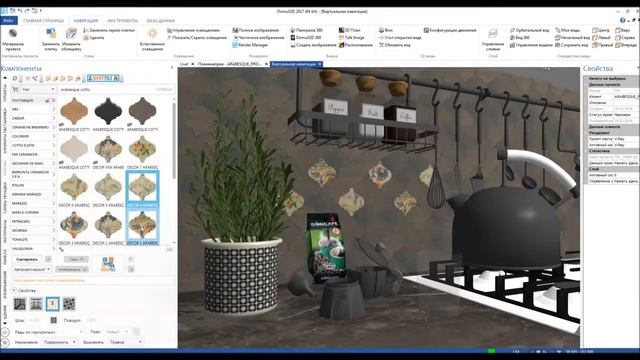Click the grout color swatch next to Шов
Viewport: 640px width, 360px height.
tap(53, 320)
